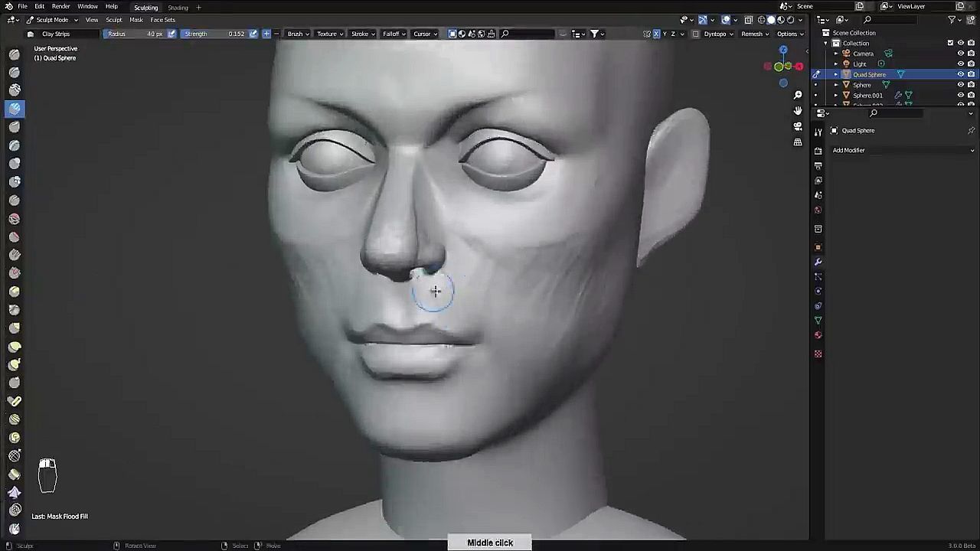Toggle visibility of the Light object
This screenshot has height=551, width=980.
961,64
